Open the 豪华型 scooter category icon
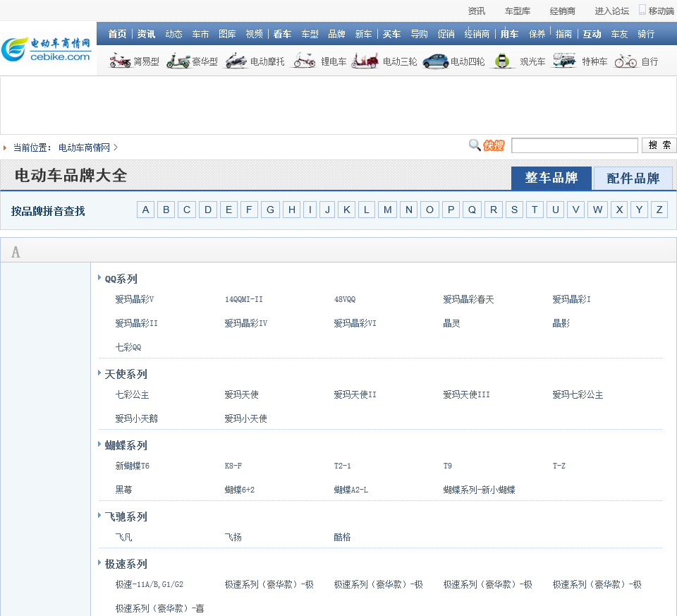Image resolution: width=677 pixels, height=616 pixels. tap(178, 61)
